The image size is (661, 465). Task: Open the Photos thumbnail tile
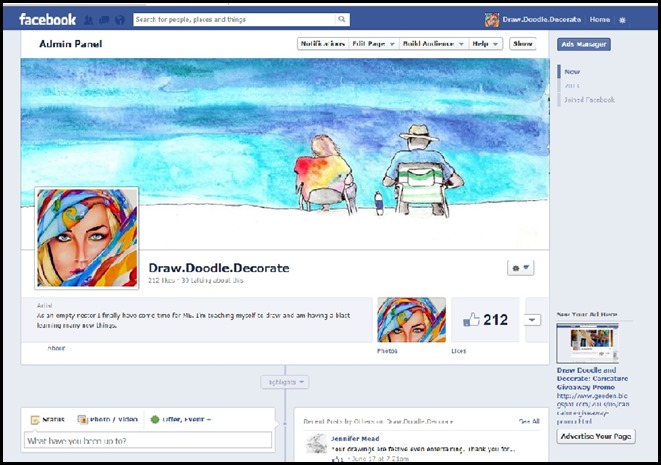411,320
